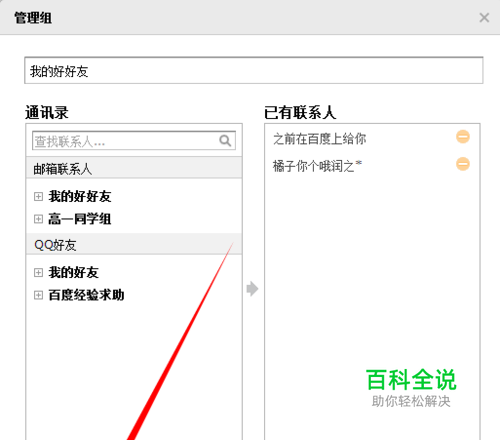
Task: Expand the 我的好好友 mailbox group
Action: pyautogui.click(x=38, y=196)
